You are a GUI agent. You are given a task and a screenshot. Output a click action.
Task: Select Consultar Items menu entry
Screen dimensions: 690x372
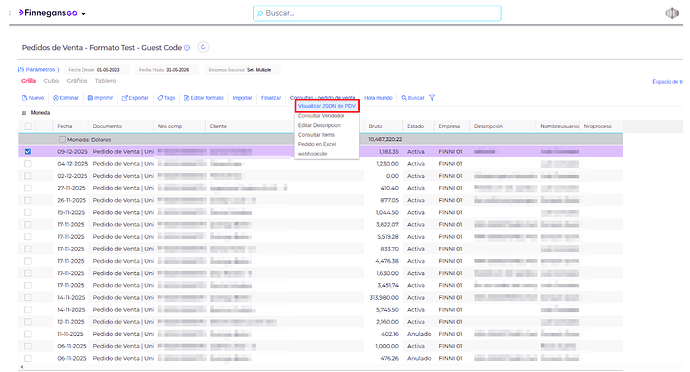[316, 135]
